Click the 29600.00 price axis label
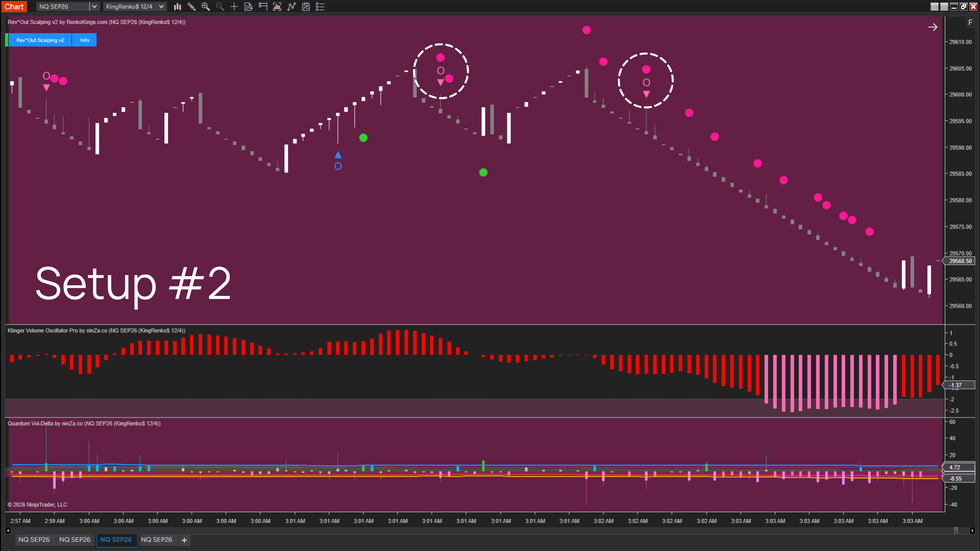980x551 pixels. (960, 94)
